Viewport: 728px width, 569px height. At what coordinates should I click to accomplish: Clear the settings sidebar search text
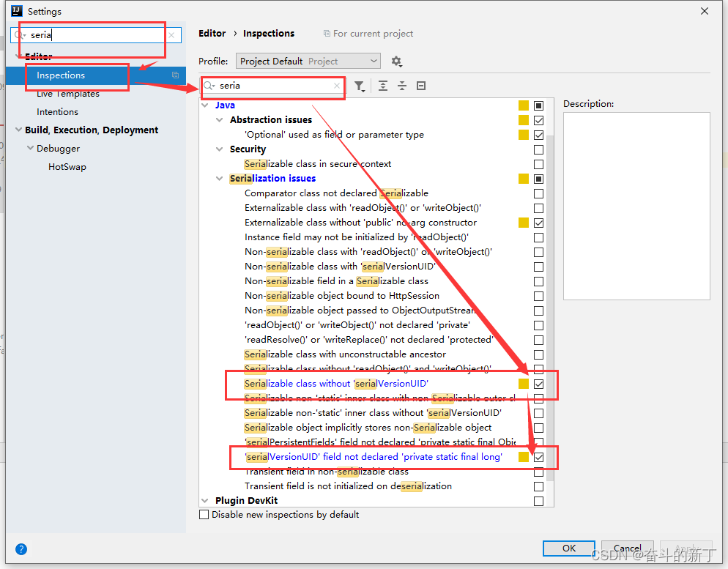(171, 35)
